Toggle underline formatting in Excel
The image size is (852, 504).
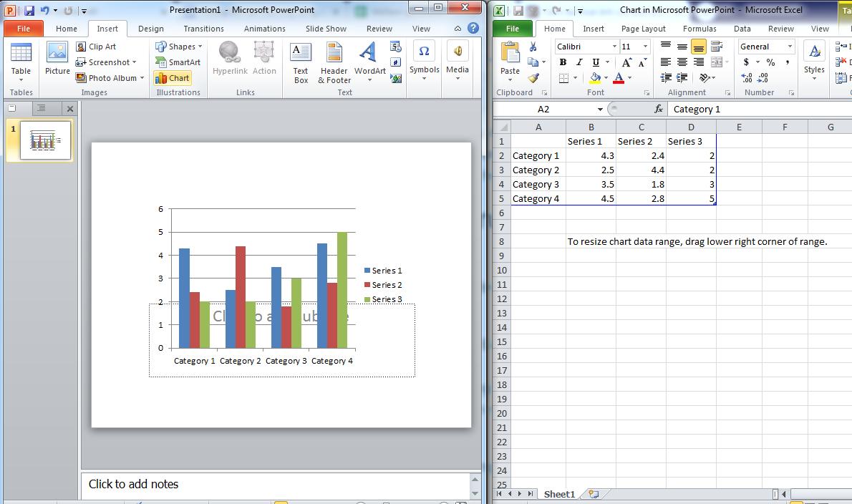tap(594, 62)
